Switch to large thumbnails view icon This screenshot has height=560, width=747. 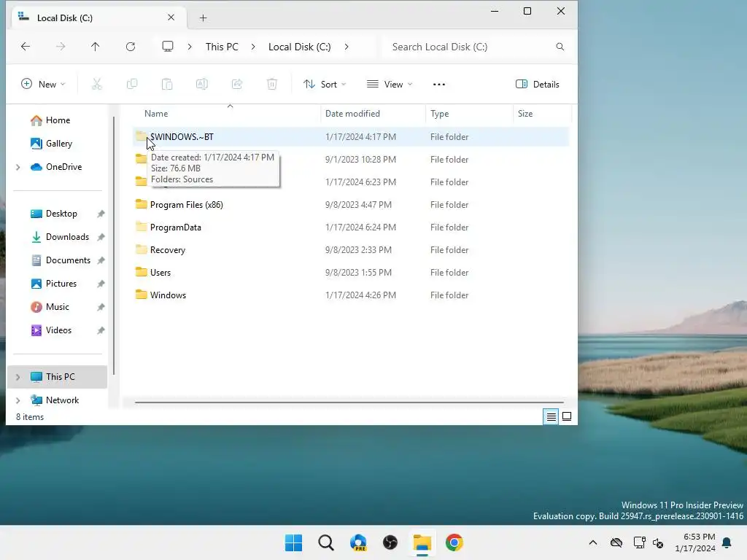(x=567, y=416)
